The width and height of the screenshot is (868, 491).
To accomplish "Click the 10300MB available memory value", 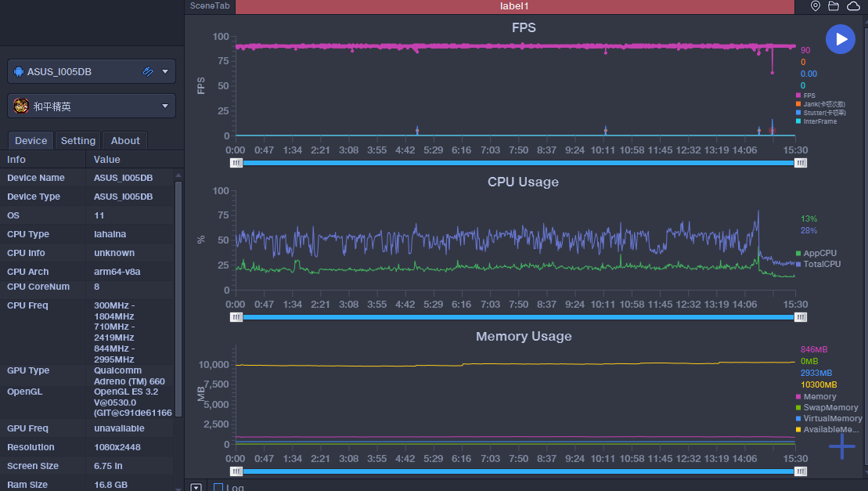I will coord(819,384).
